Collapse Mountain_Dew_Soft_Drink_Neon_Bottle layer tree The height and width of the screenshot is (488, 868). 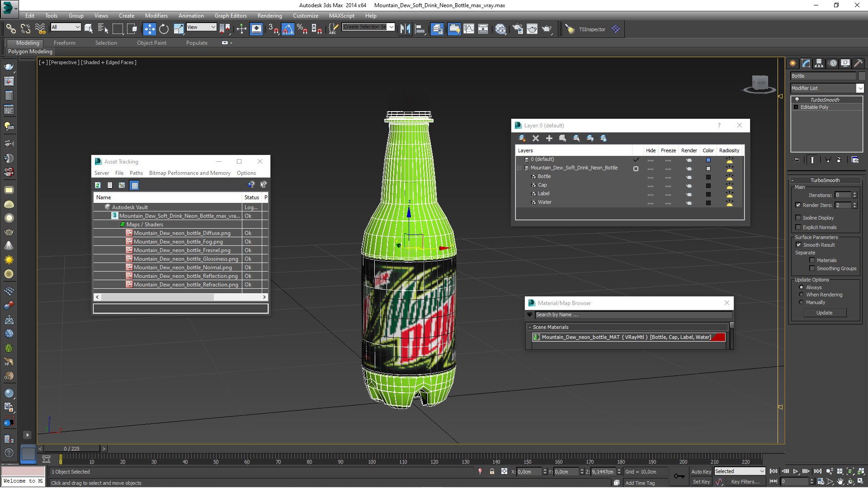pos(519,168)
